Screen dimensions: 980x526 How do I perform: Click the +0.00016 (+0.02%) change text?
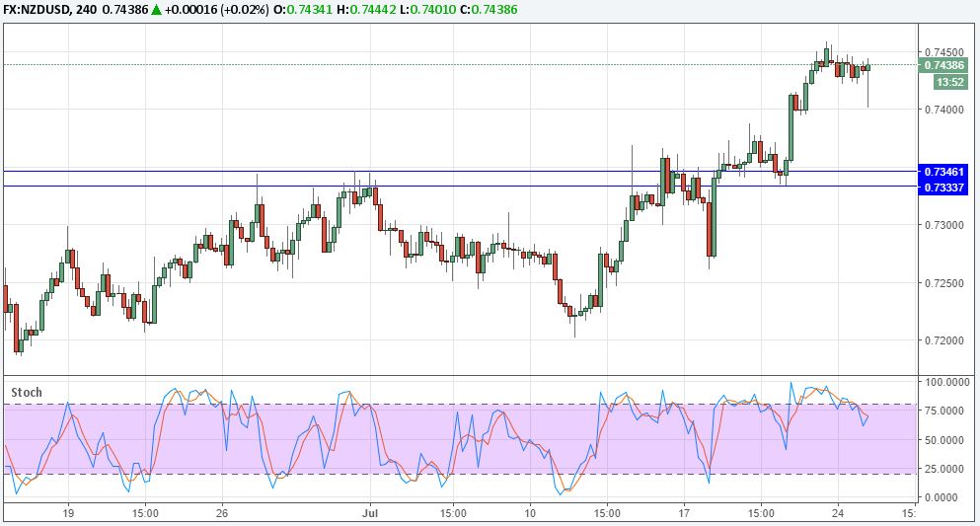(217, 10)
